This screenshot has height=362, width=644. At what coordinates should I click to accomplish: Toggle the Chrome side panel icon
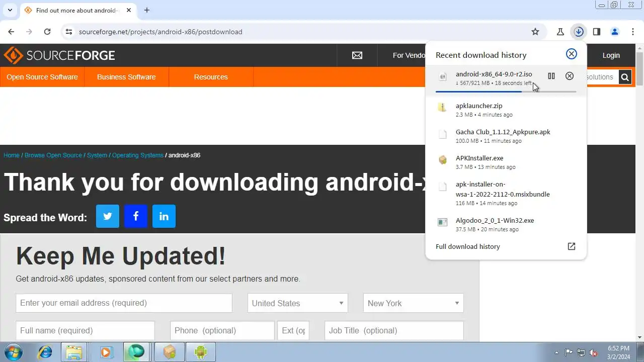pos(597,32)
